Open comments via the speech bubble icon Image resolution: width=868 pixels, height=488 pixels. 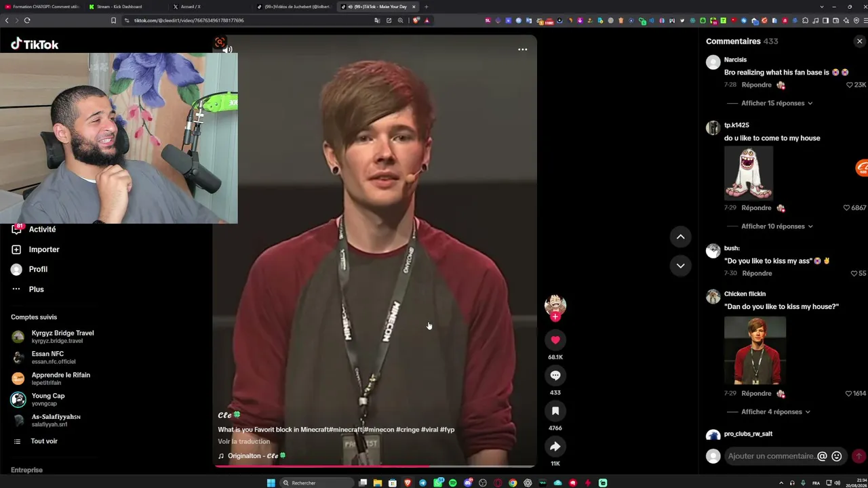coord(555,375)
